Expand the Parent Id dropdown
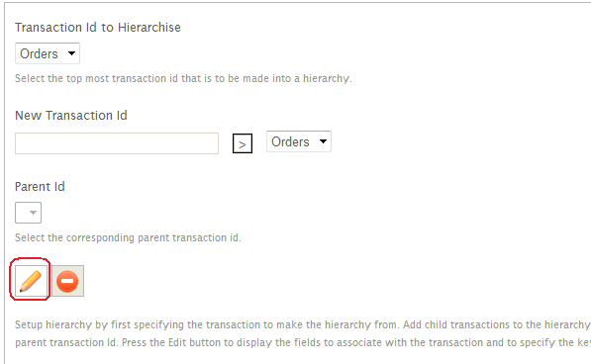 tap(29, 213)
